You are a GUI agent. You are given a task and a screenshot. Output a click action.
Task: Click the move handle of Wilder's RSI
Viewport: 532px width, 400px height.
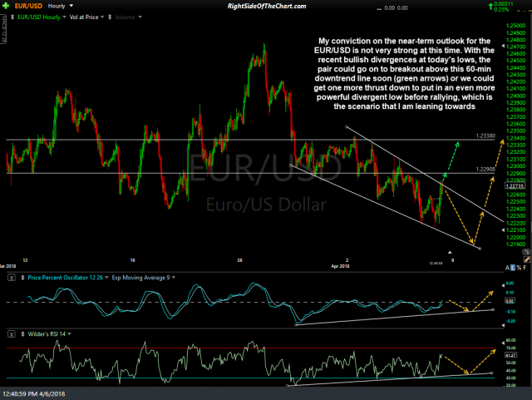pos(22,334)
